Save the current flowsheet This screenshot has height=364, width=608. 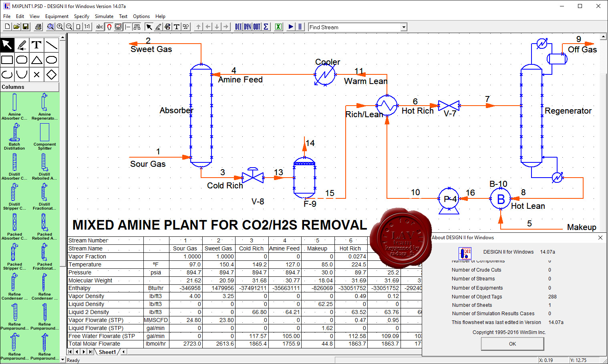pyautogui.click(x=26, y=27)
